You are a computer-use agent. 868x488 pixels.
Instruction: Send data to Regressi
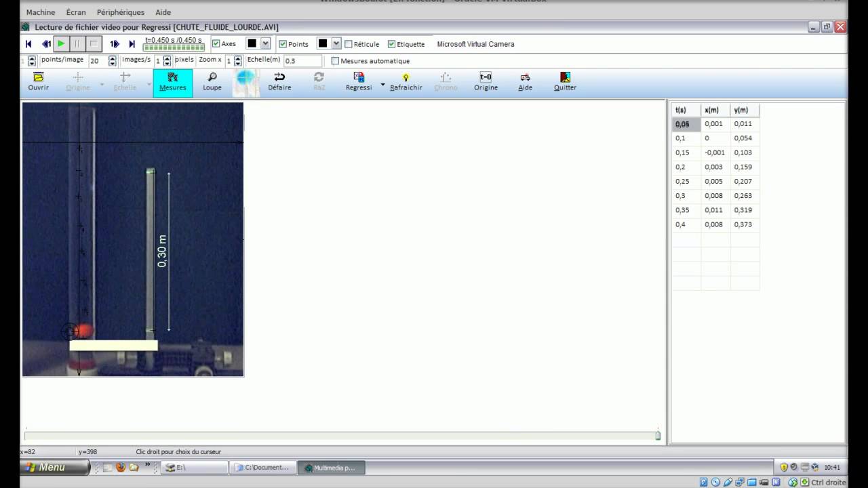point(359,82)
